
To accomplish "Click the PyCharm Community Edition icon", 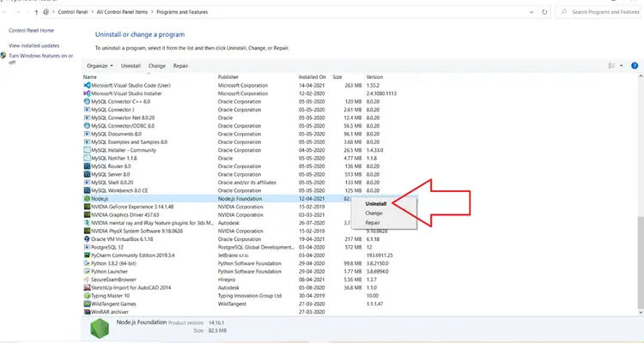I will point(87,256).
